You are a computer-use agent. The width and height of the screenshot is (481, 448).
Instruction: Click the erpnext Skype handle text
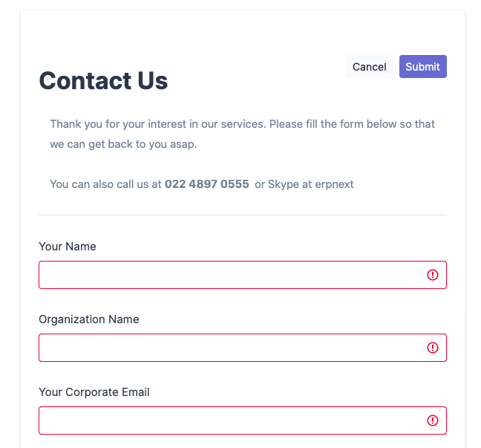(x=334, y=184)
